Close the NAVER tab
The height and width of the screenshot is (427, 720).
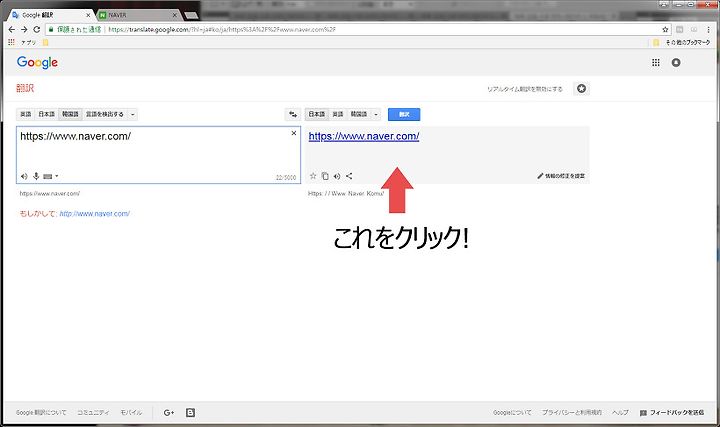coord(174,15)
